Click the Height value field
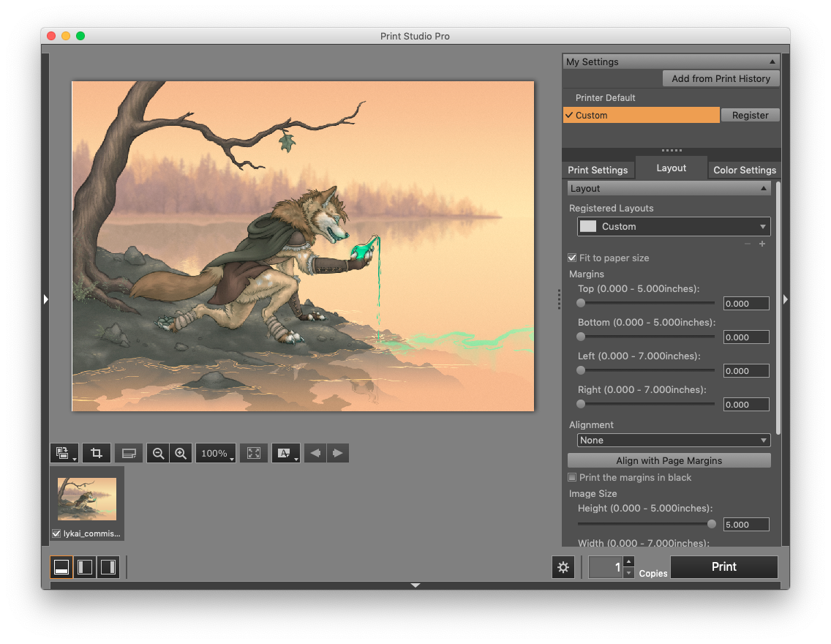Viewport: 831px width, 644px height. [746, 524]
